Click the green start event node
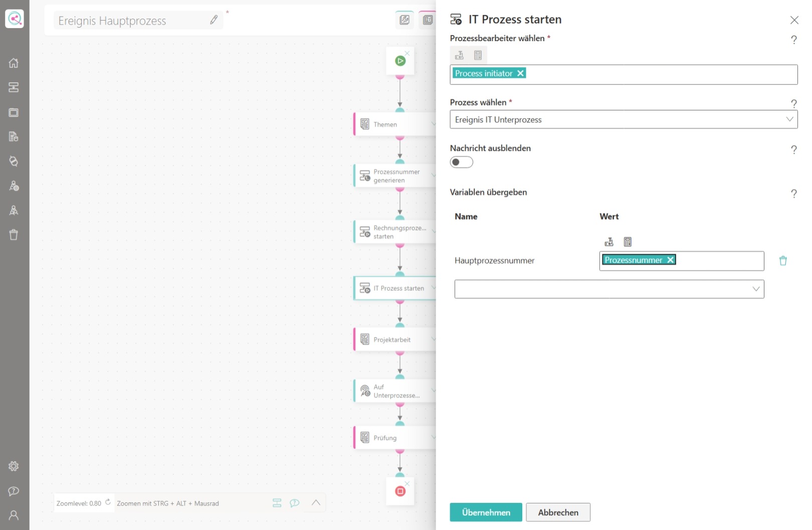 pos(400,61)
